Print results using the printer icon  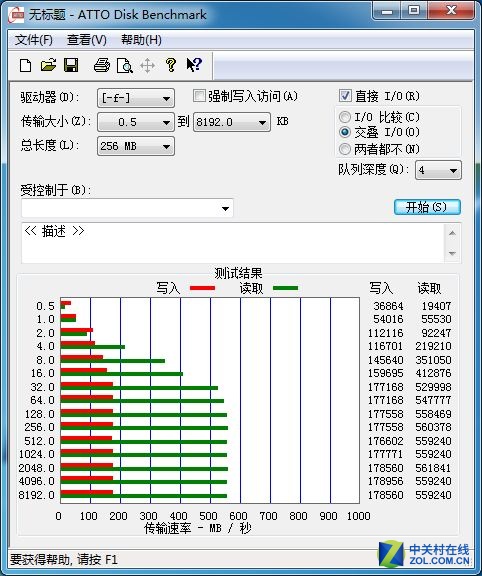coord(101,65)
